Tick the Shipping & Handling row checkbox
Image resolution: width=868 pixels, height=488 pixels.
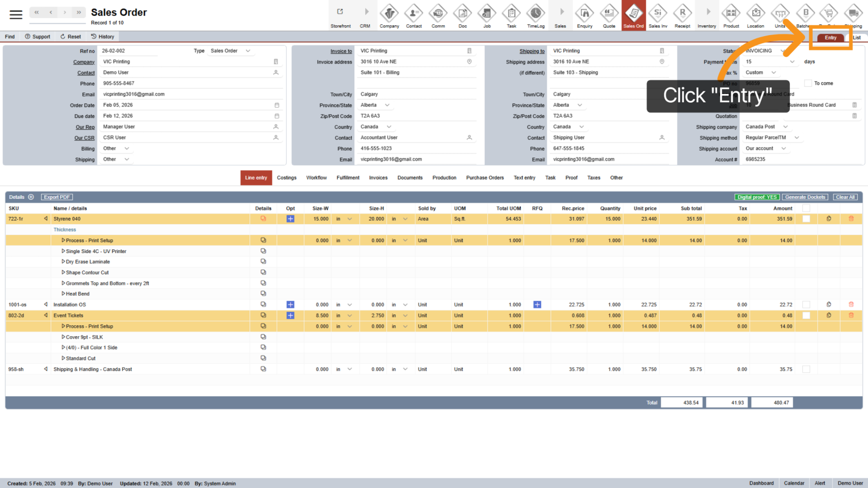pos(806,369)
